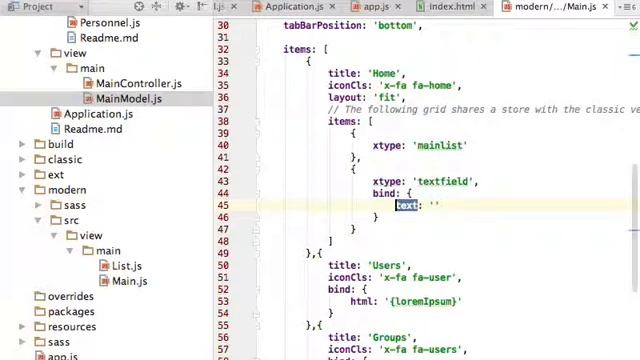640x360 pixels.
Task: Open Application.js from project tree
Action: 98,114
